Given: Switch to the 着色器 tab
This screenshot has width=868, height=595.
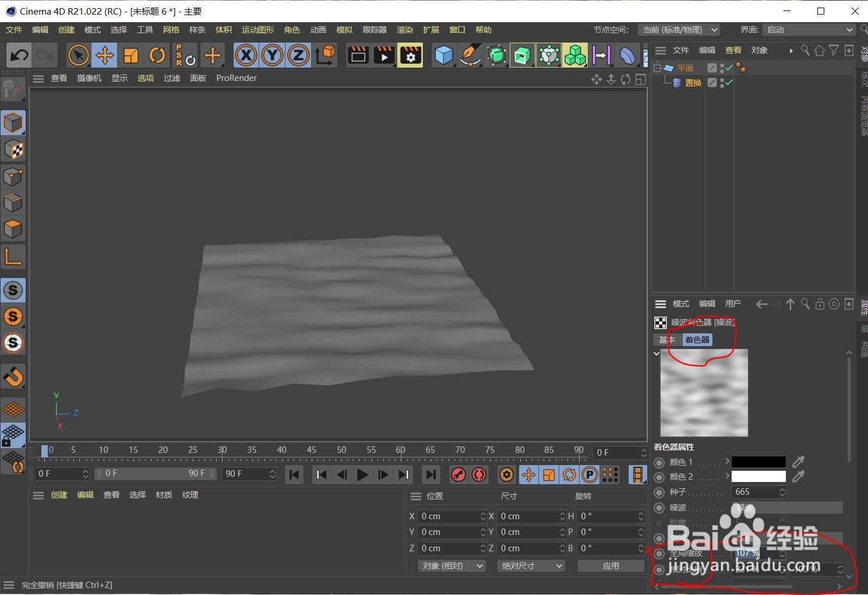Looking at the screenshot, I should click(x=697, y=340).
